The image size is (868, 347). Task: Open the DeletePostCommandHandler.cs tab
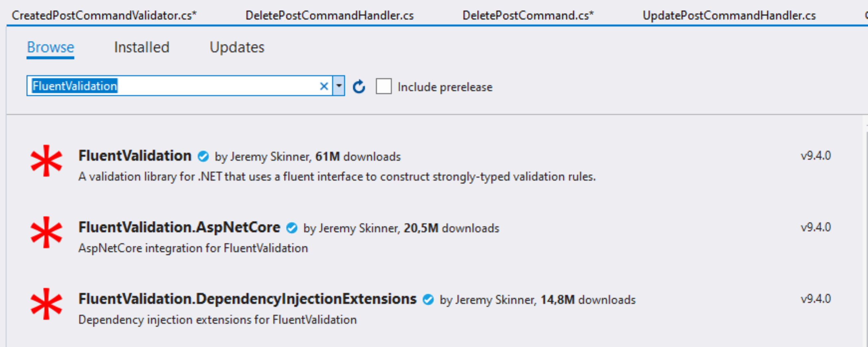pos(329,16)
